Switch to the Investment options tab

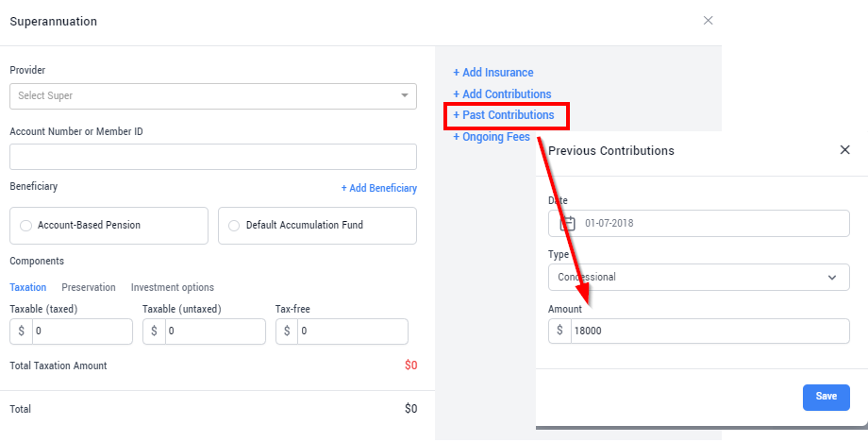172,287
